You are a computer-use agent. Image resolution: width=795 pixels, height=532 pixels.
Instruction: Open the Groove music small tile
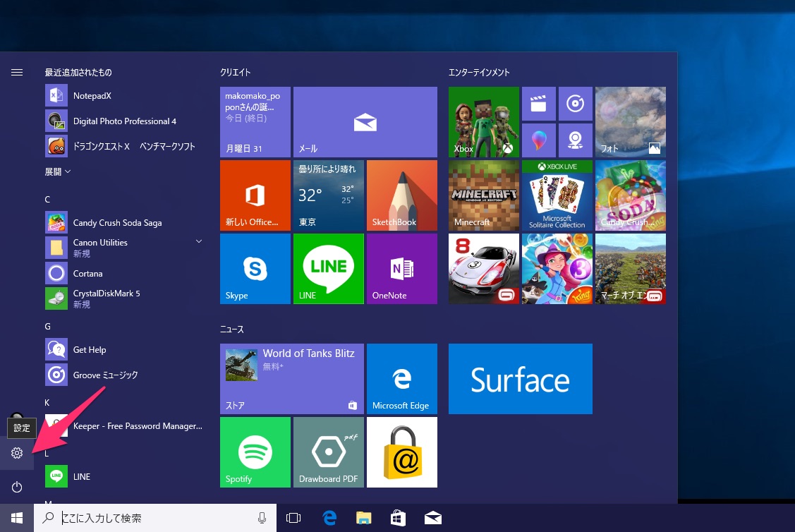point(576,104)
